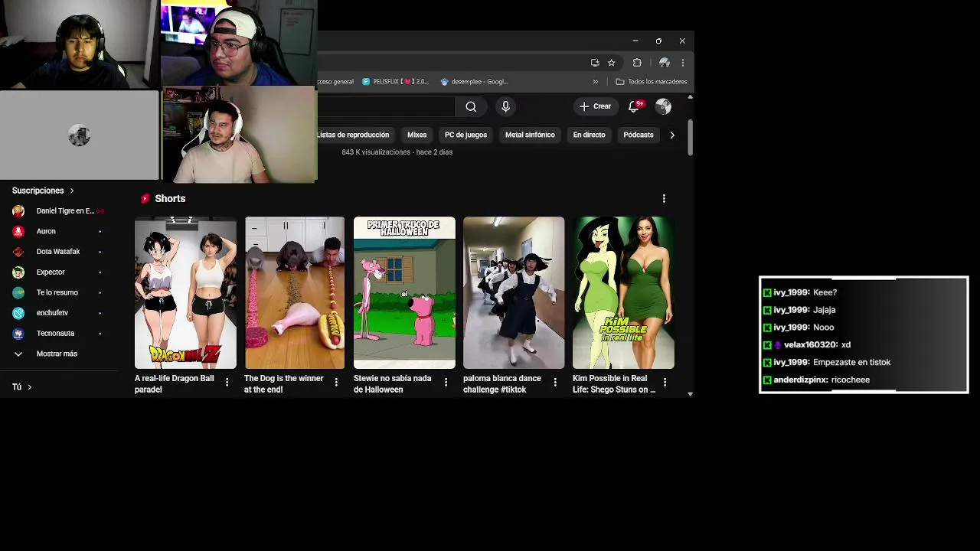Click the YouTube search magnifier button
This screenshot has width=980, height=551.
tap(471, 107)
